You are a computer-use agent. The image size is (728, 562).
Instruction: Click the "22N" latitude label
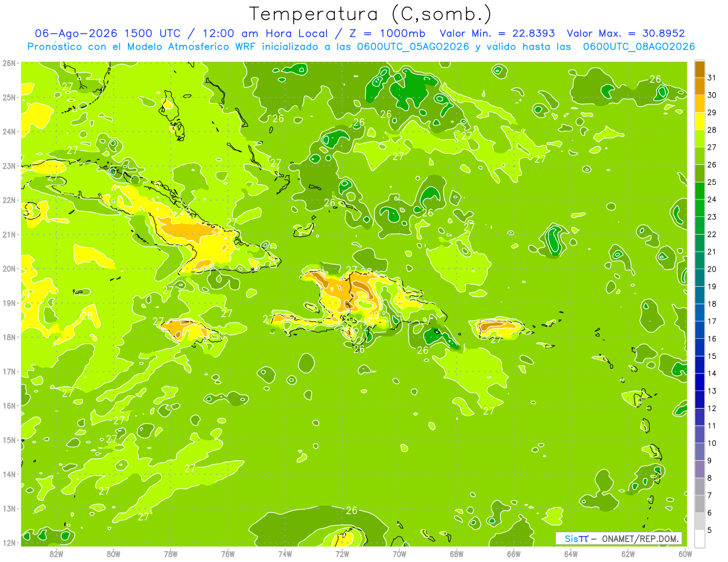9,200
